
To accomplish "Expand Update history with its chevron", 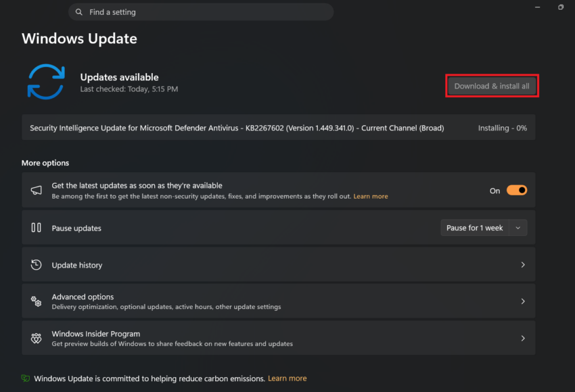I will (523, 264).
